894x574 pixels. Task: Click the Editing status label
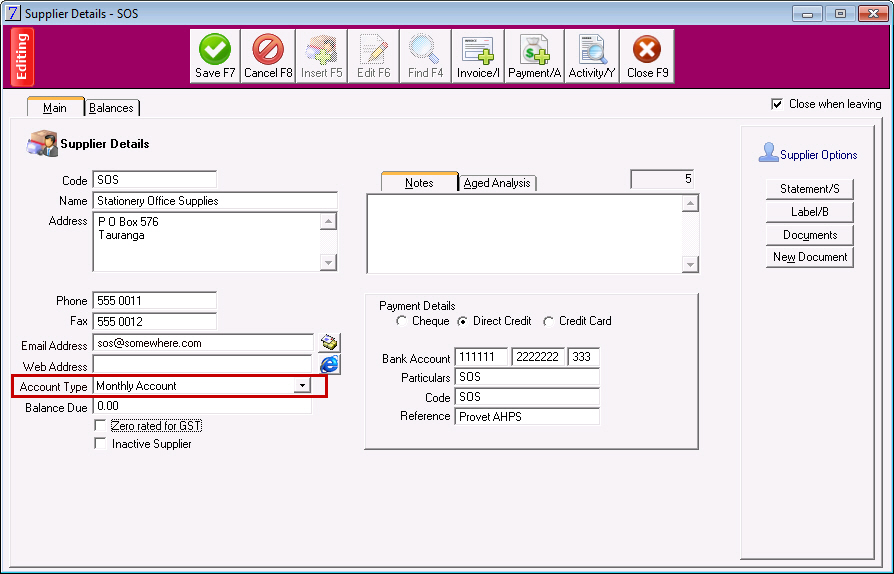pos(22,57)
